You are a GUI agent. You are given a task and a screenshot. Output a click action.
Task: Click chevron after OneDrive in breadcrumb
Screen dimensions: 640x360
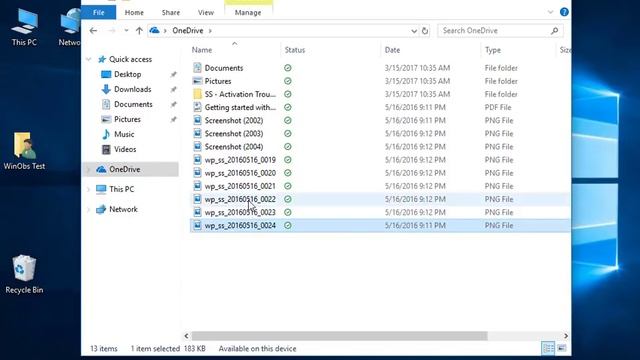click(210, 31)
